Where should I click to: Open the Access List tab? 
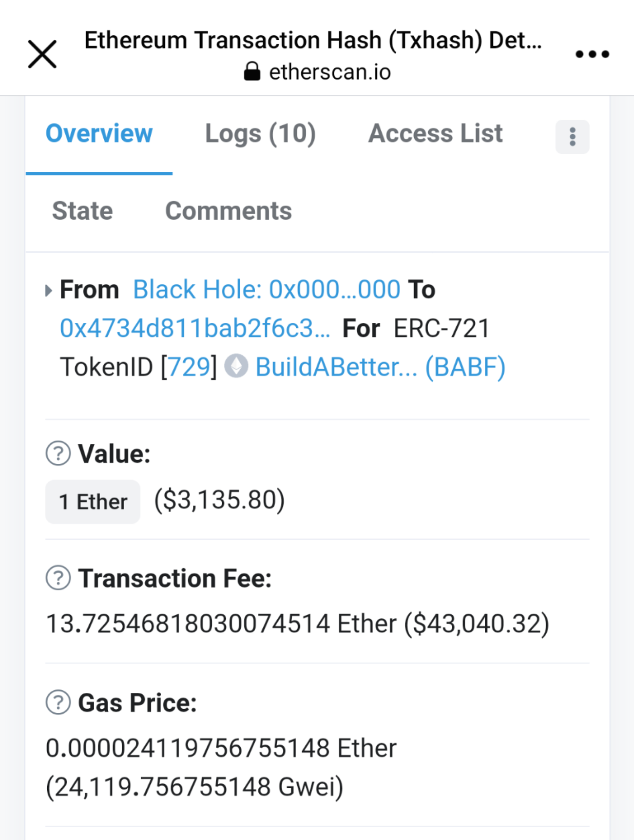tap(435, 133)
